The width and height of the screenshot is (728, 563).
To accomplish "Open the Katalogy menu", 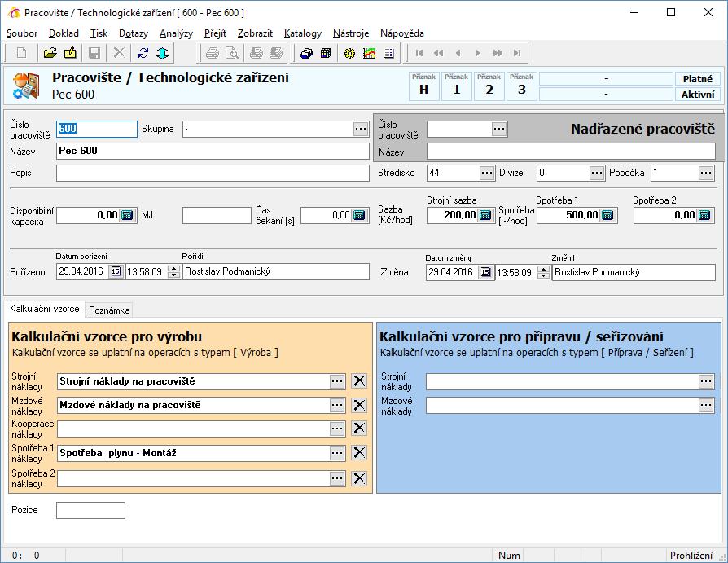I will [x=303, y=33].
